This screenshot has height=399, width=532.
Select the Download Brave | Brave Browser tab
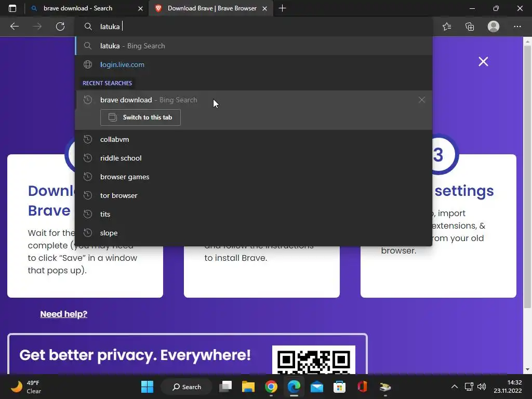(211, 8)
